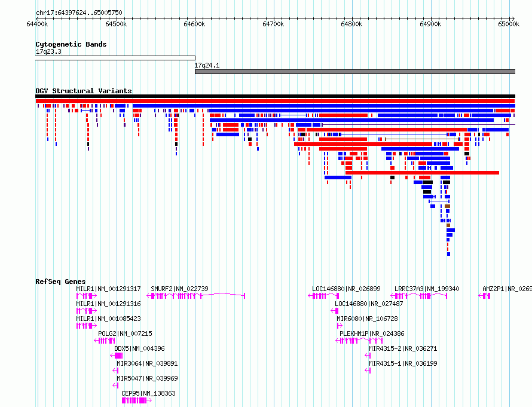Click the POLG2|NM_007215 label
532x407 pixels.
point(125,333)
